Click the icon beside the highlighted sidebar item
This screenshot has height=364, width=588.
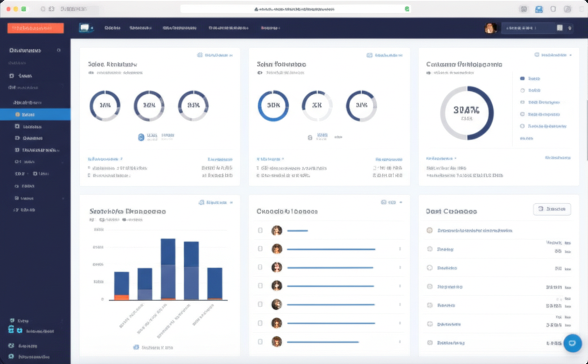click(17, 114)
